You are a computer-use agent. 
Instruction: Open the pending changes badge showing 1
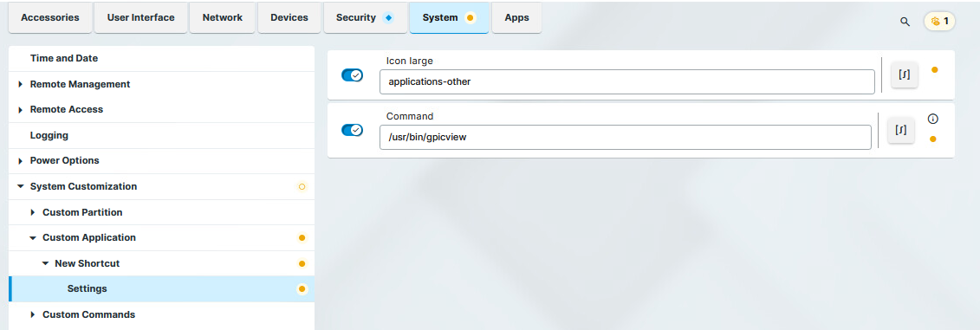[939, 22]
